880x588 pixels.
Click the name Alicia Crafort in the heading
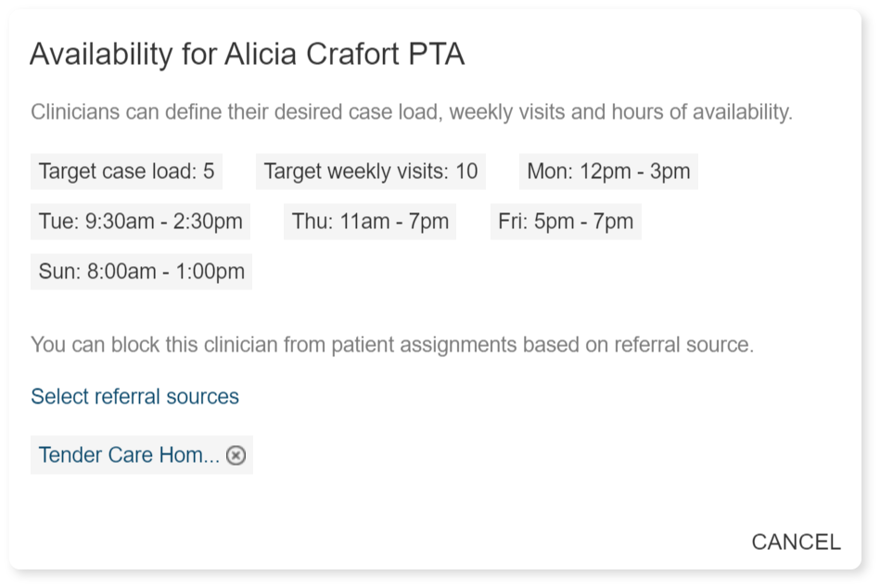[312, 56]
